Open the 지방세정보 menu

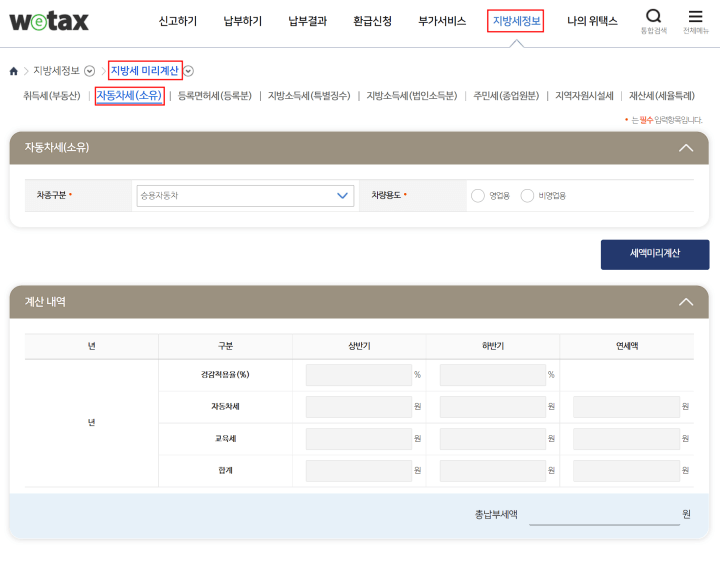[x=516, y=21]
